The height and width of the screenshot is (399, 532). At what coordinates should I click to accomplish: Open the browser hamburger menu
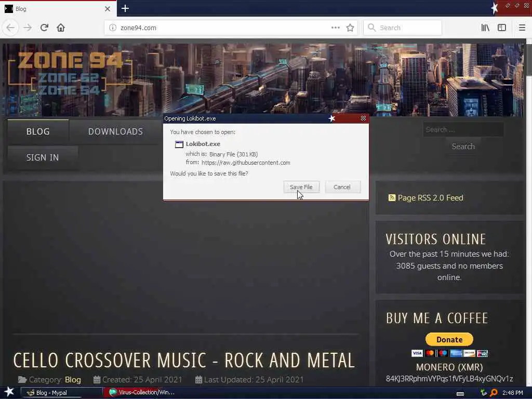522,28
